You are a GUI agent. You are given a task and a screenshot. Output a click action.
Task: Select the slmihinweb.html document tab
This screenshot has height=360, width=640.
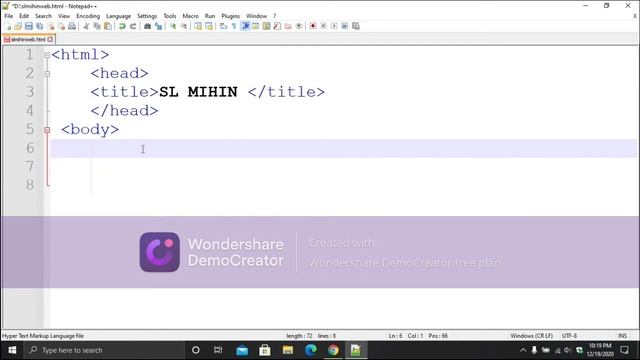pyautogui.click(x=29, y=40)
